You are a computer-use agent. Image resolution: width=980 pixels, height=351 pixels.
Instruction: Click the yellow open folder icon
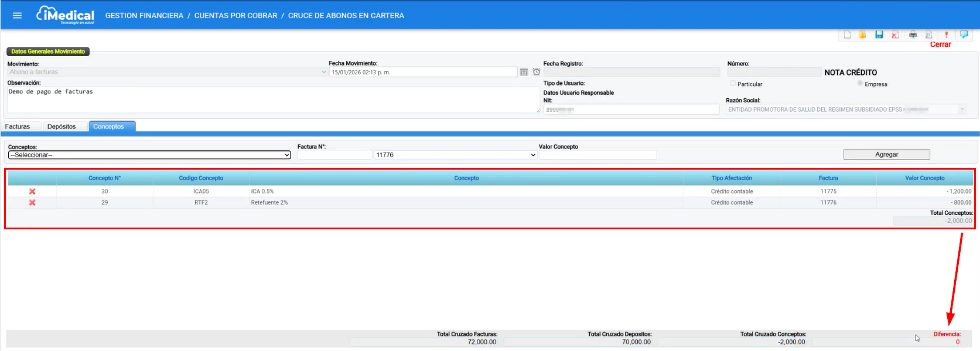click(863, 35)
